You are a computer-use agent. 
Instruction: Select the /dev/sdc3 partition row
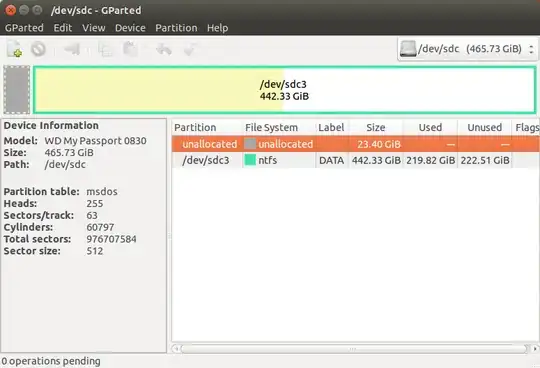[356, 160]
